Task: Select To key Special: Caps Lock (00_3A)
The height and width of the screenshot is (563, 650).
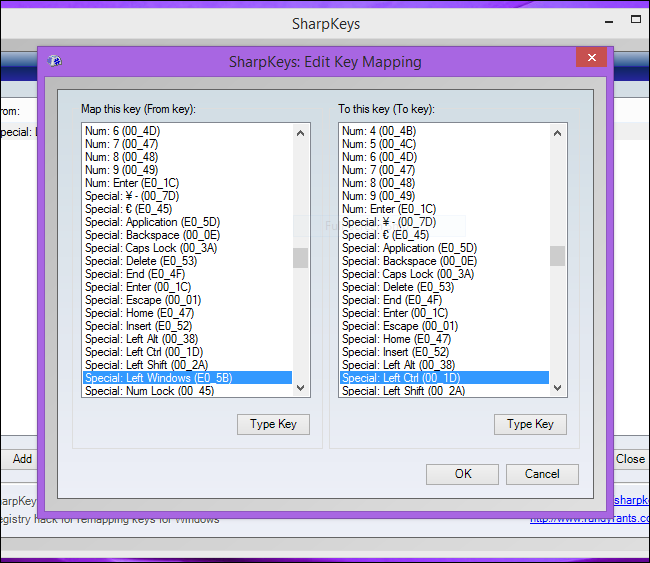Action: tap(444, 274)
